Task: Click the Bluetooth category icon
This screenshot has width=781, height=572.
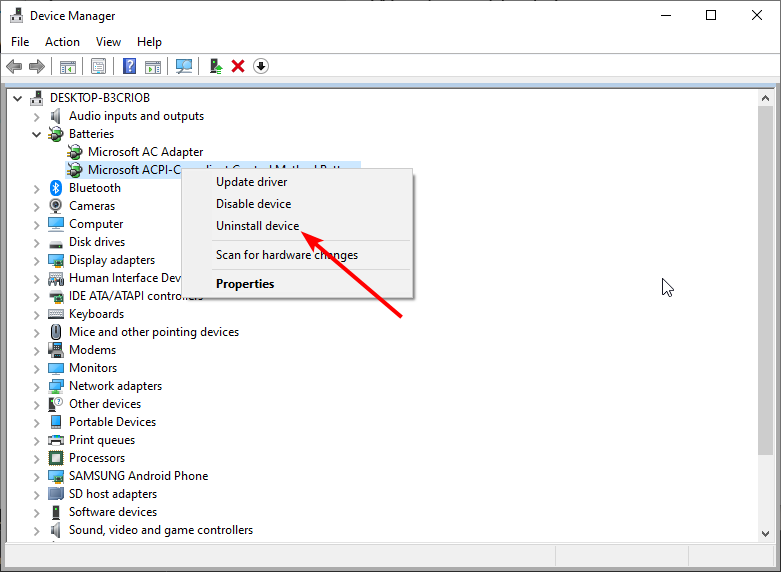Action: (x=56, y=188)
